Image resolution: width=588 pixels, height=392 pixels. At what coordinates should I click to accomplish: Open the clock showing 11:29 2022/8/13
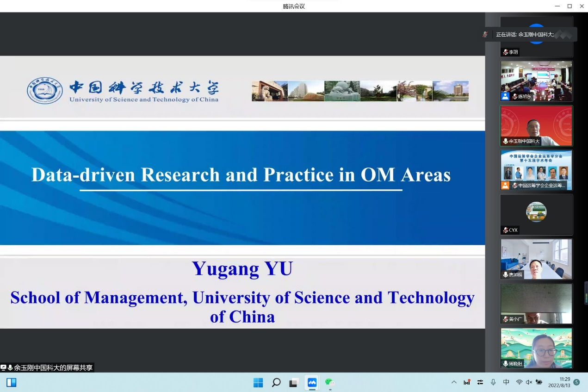tap(559, 382)
